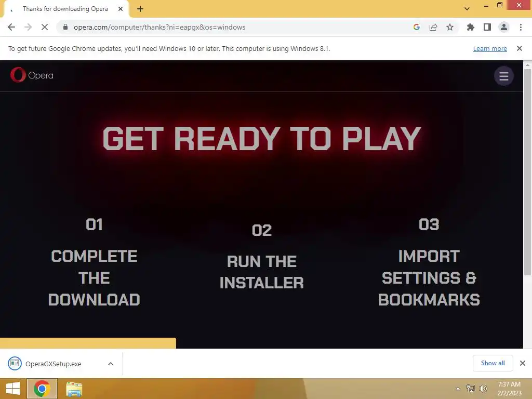Click the forward navigation arrow

click(28, 27)
